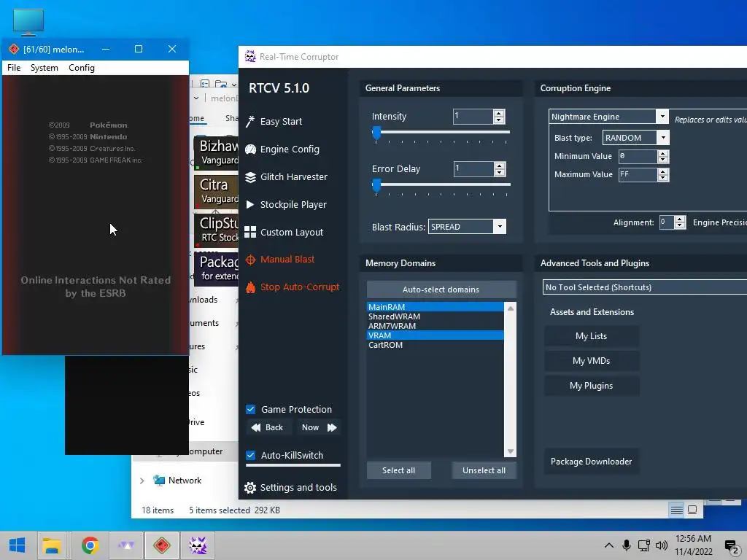747x560 pixels.
Task: Open volume tray icon
Action: point(661,545)
